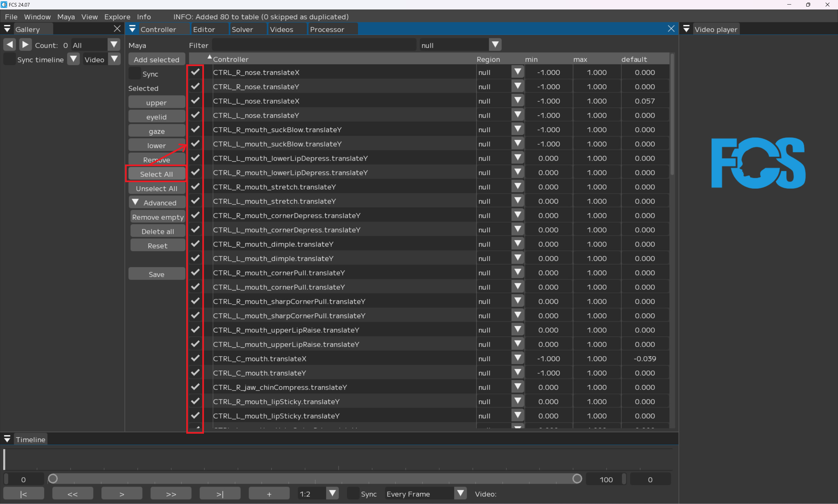The width and height of the screenshot is (838, 504).
Task: Click the timeline range slider left handle
Action: tap(53, 478)
